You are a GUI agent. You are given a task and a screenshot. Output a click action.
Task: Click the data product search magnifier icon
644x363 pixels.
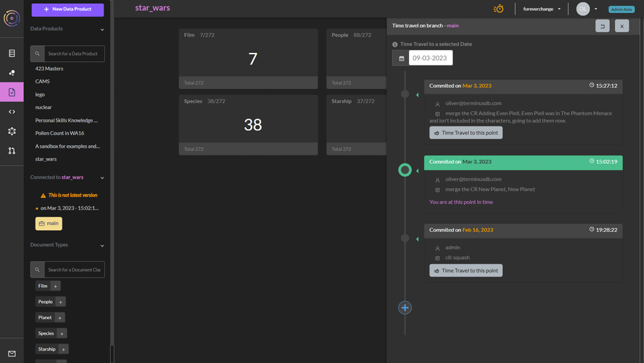(37, 54)
